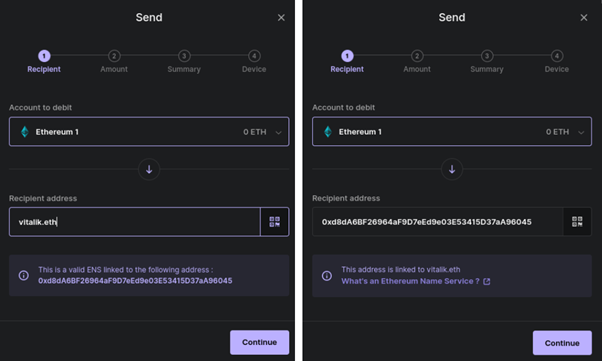Click Ethereum diamond logo in right account selector
The height and width of the screenshot is (362, 602).
[328, 132]
